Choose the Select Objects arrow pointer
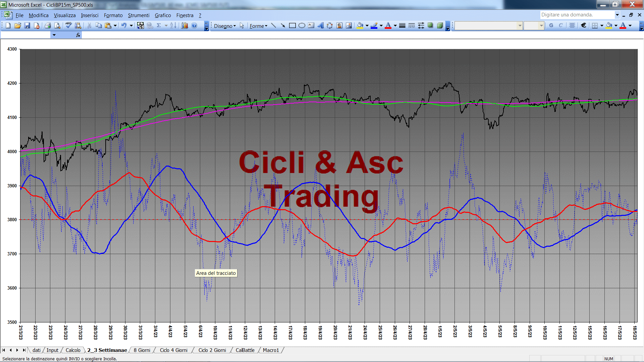 [x=242, y=25]
